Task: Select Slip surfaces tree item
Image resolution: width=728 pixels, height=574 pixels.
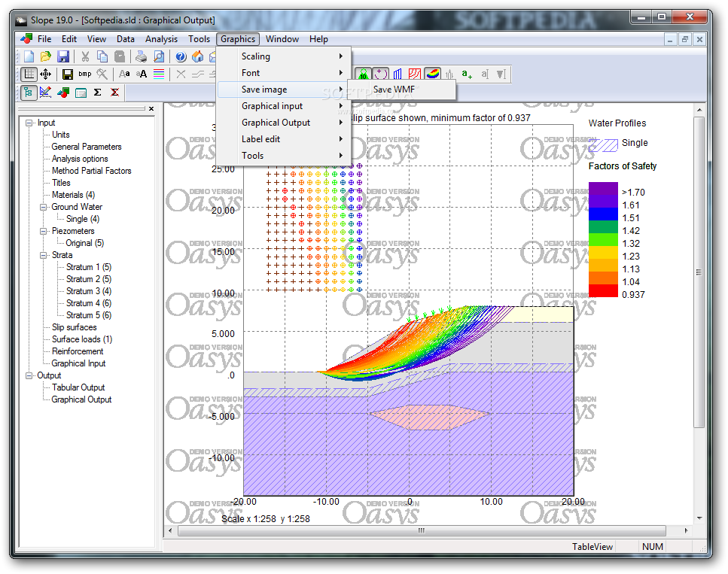Action: (75, 327)
